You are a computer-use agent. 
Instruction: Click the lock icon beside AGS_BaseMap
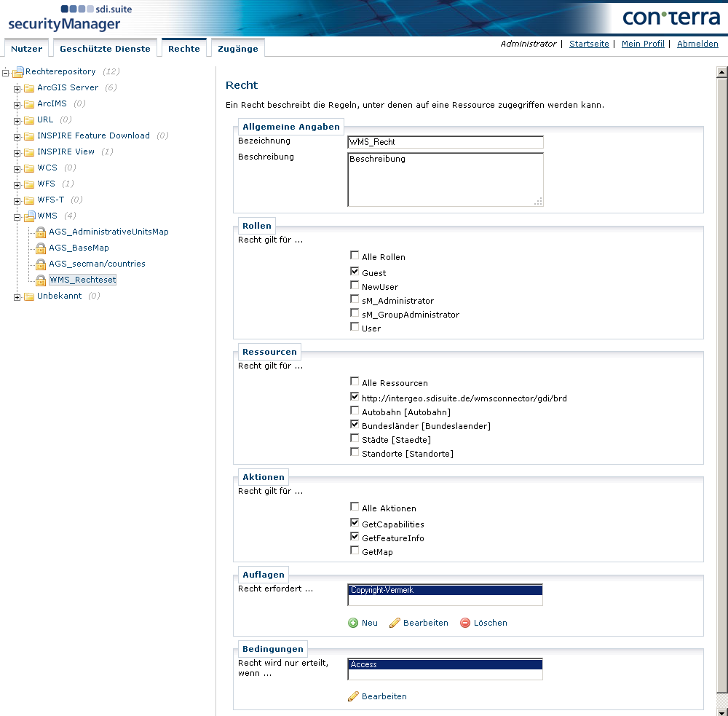click(40, 248)
